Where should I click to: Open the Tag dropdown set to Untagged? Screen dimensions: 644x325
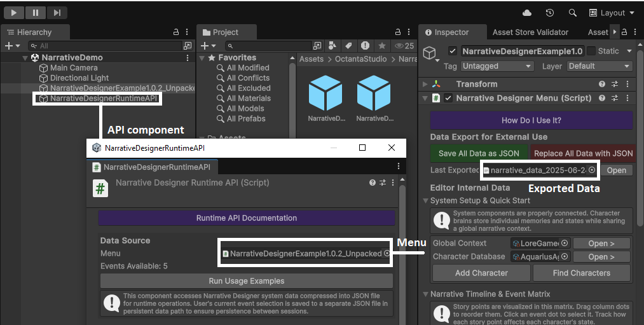pos(497,66)
